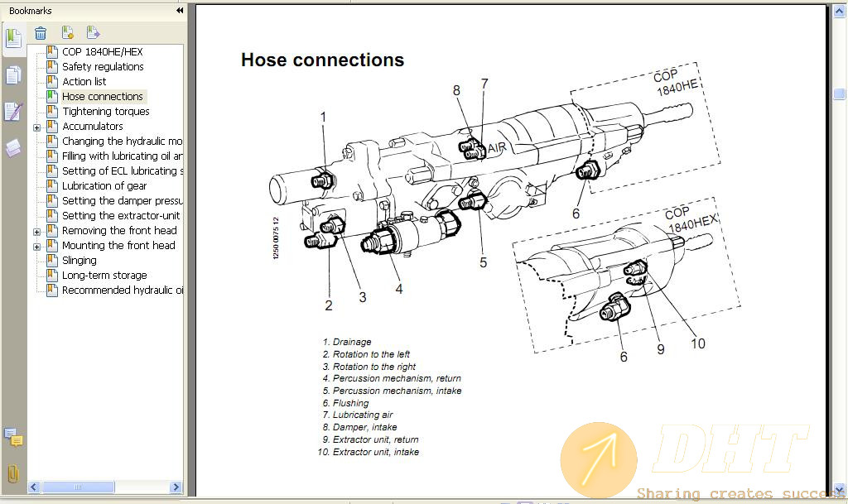Open the Bookmarks navigation panel icon
This screenshot has width=848, height=504.
pyautogui.click(x=13, y=38)
